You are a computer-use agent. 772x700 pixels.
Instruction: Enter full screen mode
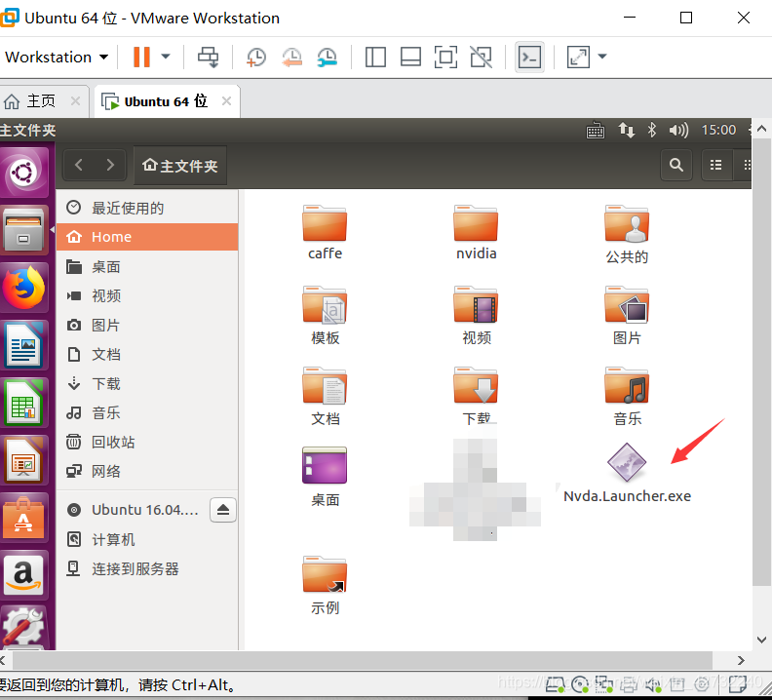[445, 58]
